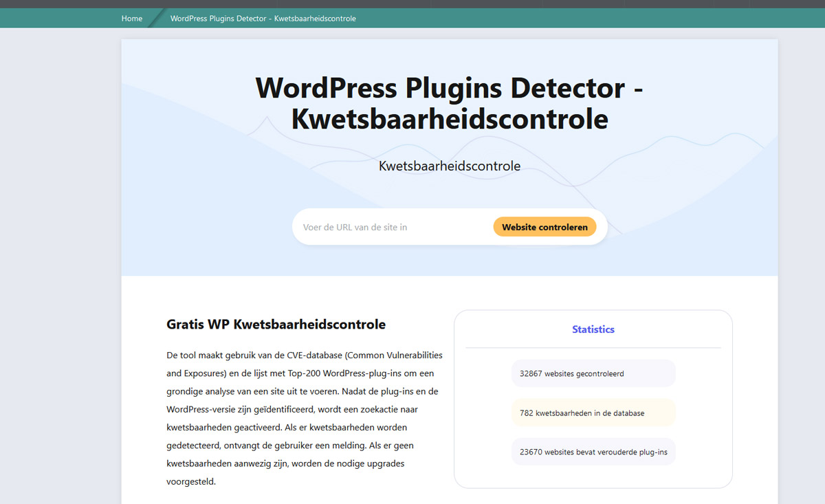Click the Website controleren button
This screenshot has height=504, width=825.
coord(544,227)
